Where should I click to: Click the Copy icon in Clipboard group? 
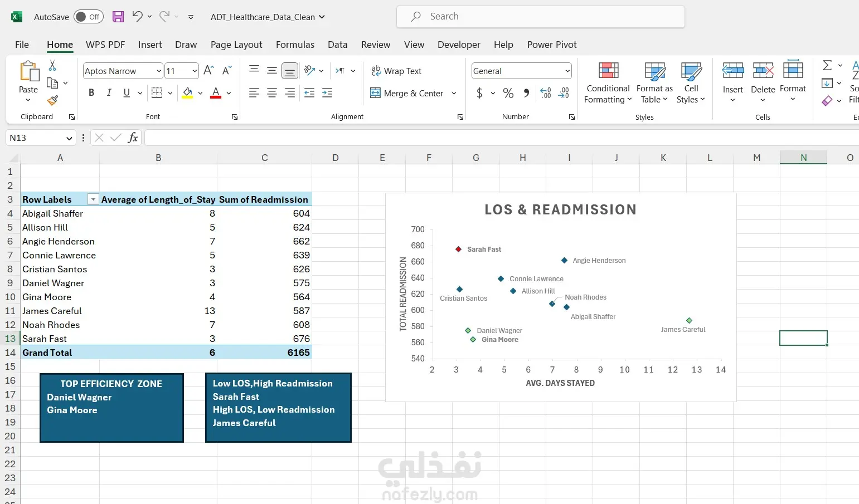point(52,83)
